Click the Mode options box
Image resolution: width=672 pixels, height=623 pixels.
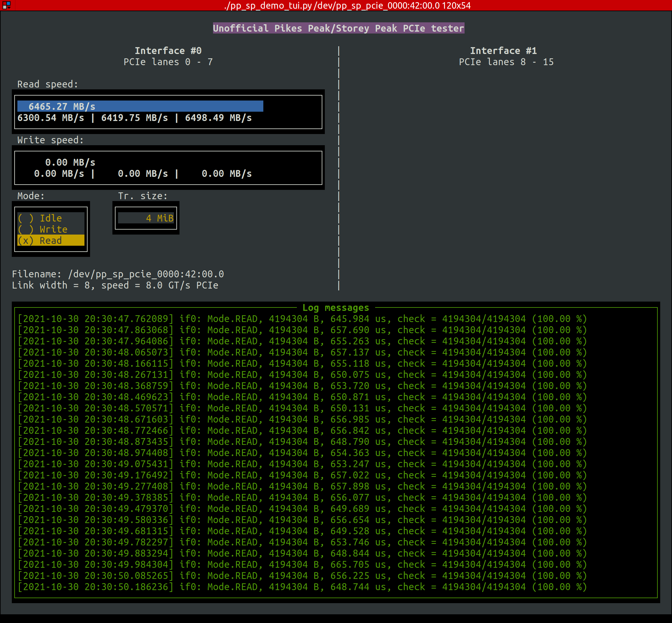pyautogui.click(x=51, y=229)
